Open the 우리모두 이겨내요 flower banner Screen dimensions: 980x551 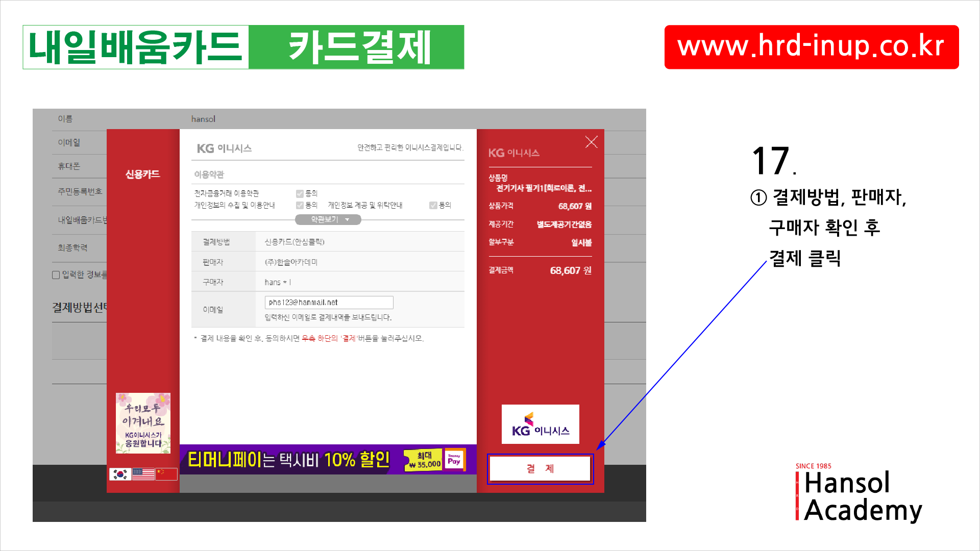pos(143,423)
